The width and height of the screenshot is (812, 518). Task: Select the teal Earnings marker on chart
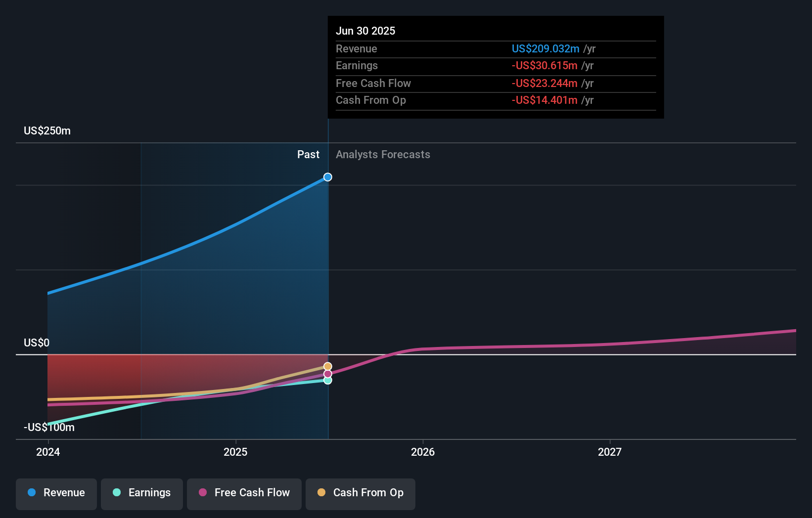(x=327, y=381)
